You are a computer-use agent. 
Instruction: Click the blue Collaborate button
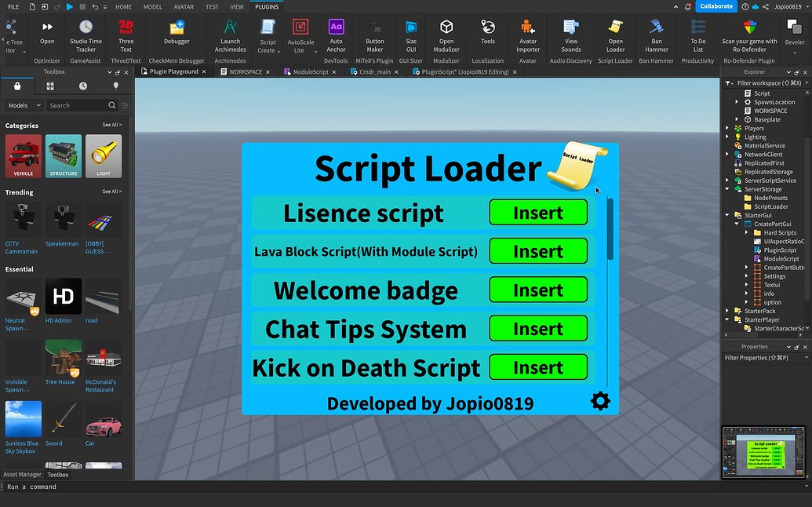[x=716, y=6]
